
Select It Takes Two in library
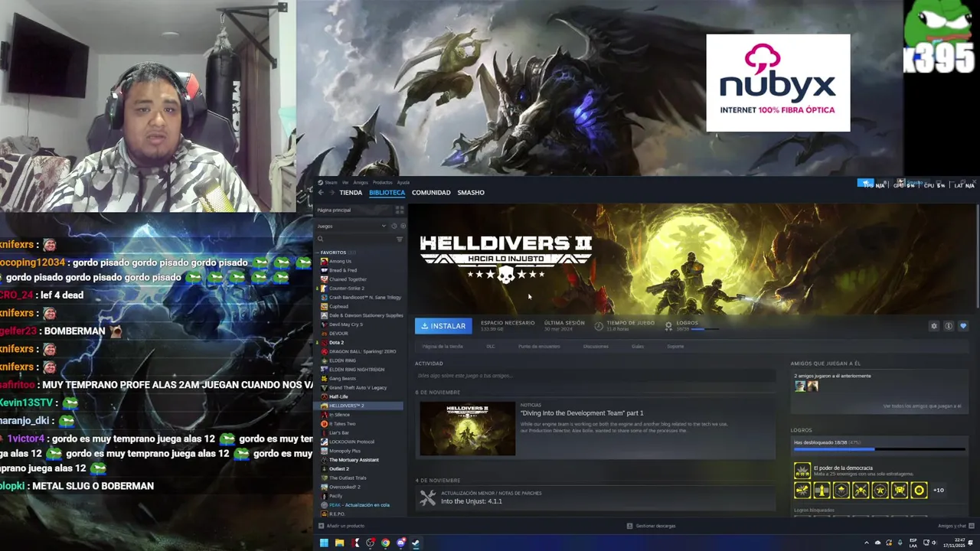click(x=341, y=423)
